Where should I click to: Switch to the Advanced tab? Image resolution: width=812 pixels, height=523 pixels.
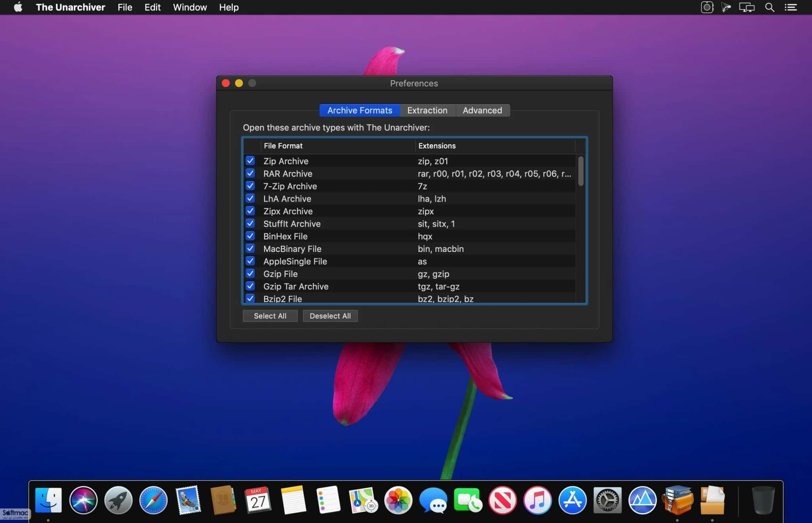coord(483,110)
